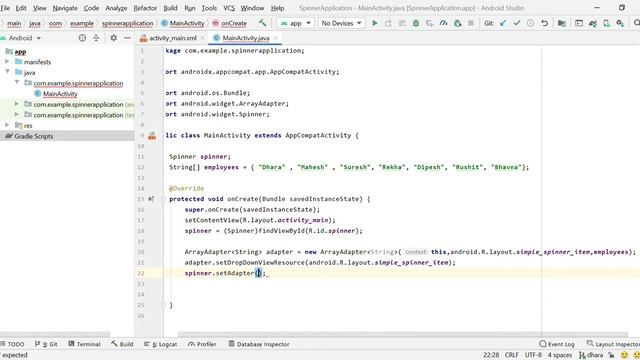
Task: Click Attach Debugger to Android Process icon
Action: (x=458, y=23)
